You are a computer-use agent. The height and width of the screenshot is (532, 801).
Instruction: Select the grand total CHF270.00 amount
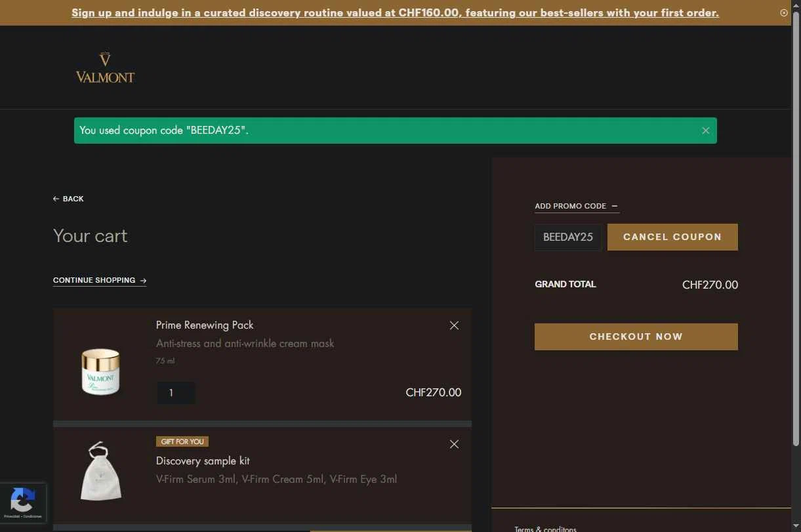coord(710,285)
